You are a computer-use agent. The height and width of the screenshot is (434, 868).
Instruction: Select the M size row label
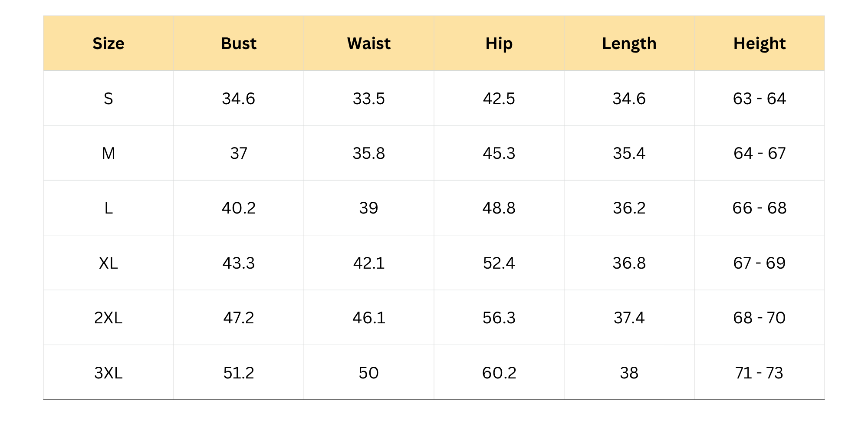click(108, 153)
